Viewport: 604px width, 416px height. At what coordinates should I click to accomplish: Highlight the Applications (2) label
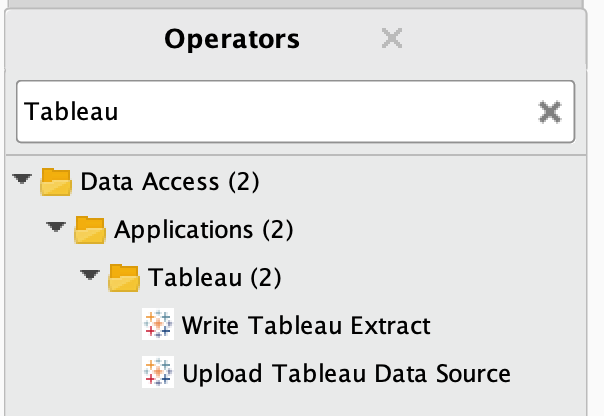(x=204, y=230)
